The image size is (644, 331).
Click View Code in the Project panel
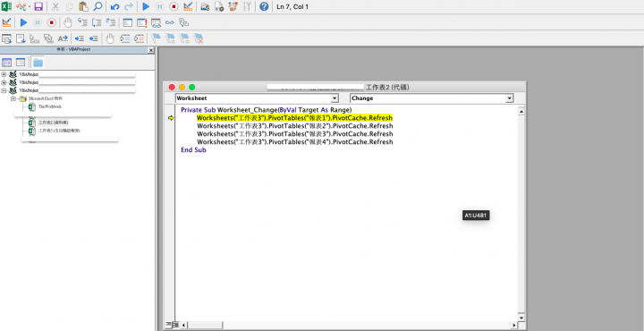click(x=6, y=63)
